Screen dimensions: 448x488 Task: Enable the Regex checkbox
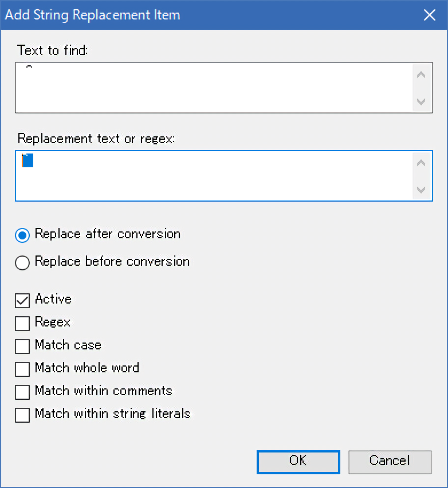tap(23, 323)
